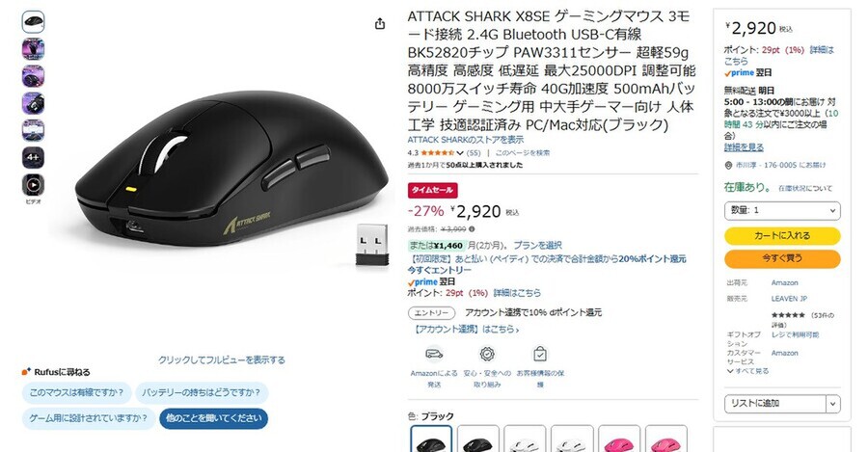Select the first pink mouse color option
This screenshot has height=452, width=868.
pos(619,439)
